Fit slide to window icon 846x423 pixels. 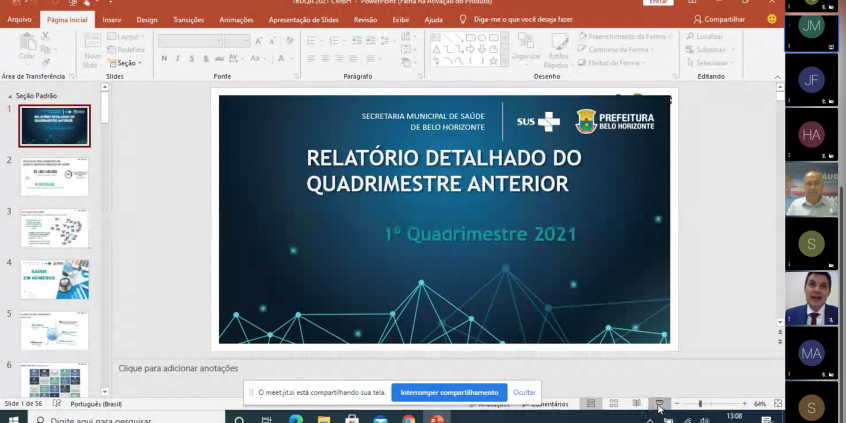(x=778, y=404)
